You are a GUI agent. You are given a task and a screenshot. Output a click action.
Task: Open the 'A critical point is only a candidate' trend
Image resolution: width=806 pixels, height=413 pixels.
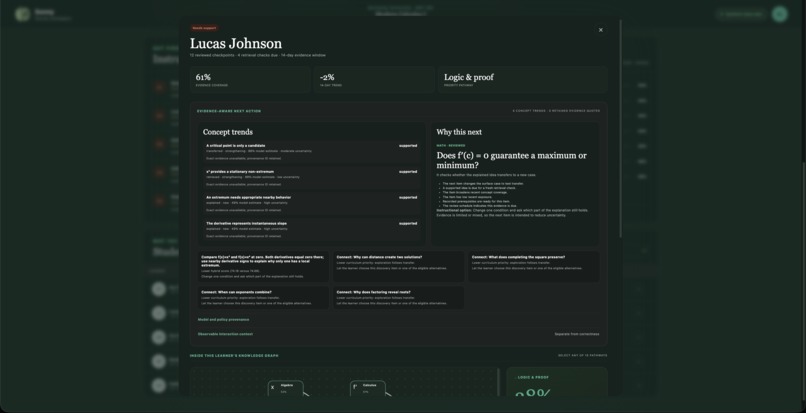tap(312, 152)
